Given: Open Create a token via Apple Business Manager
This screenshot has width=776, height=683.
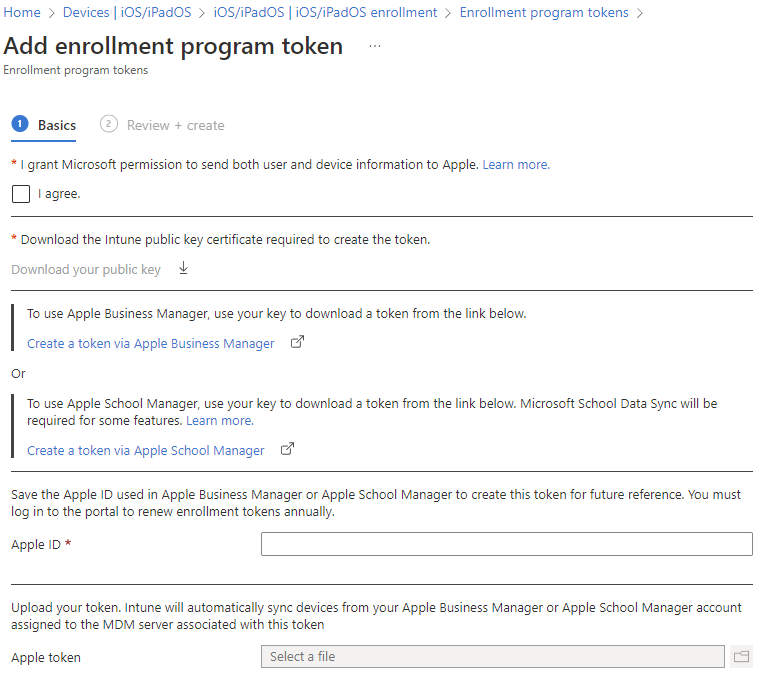Looking at the screenshot, I should coord(150,343).
